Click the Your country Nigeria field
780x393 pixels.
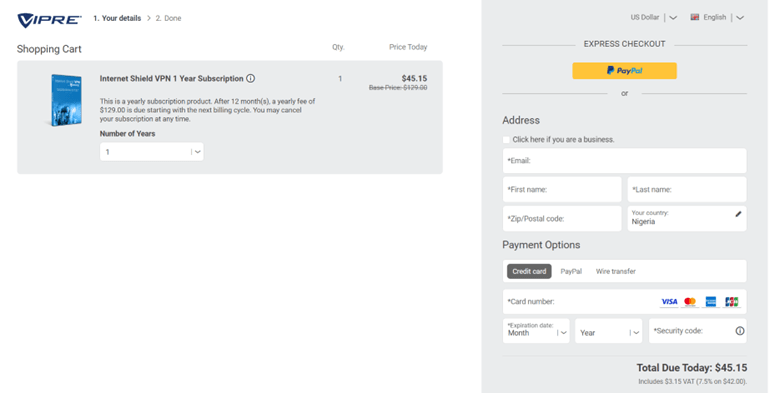(x=687, y=218)
